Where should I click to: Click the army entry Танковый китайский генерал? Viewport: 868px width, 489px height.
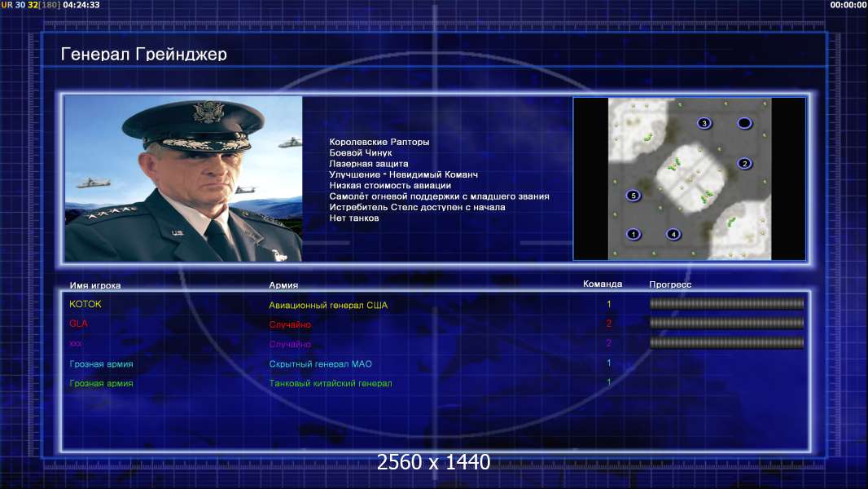[x=331, y=383]
